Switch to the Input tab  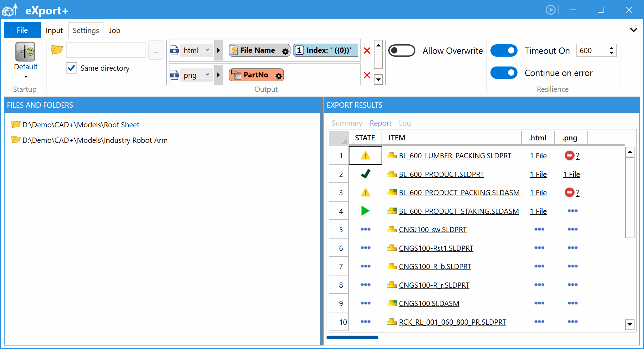54,31
